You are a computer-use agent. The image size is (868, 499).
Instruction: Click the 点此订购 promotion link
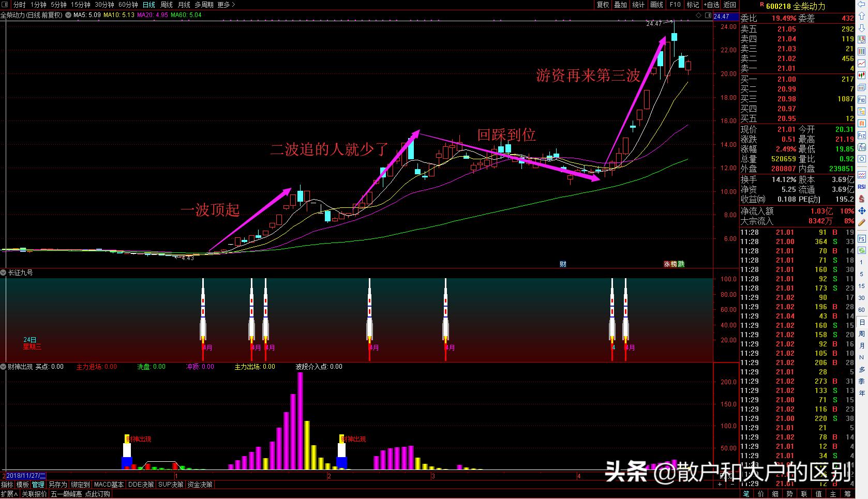coord(97,494)
